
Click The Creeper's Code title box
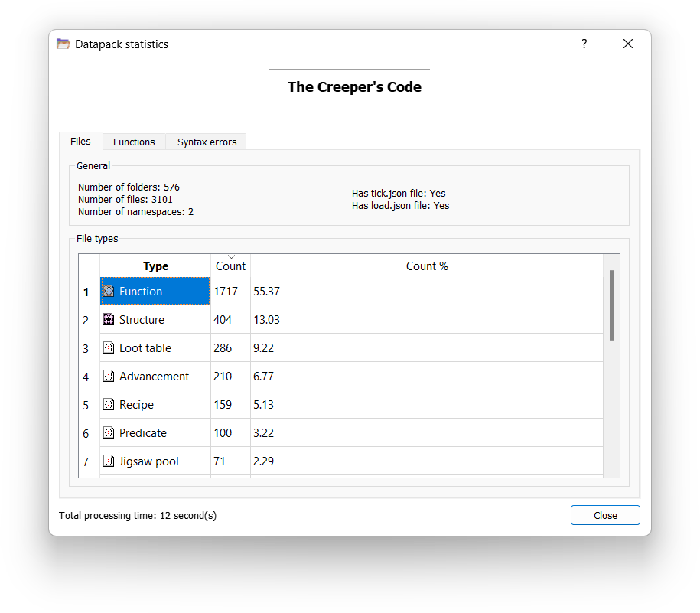(x=350, y=97)
